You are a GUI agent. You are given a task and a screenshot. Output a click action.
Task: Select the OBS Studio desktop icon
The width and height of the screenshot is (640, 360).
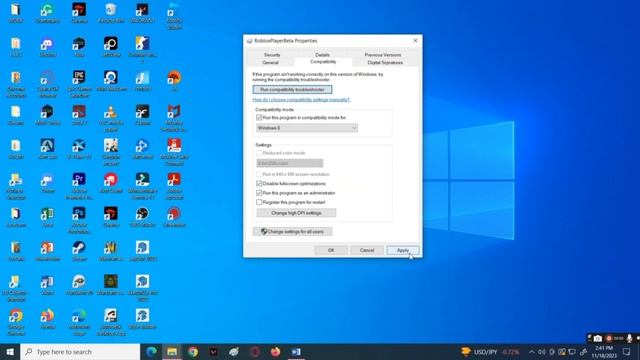(142, 216)
